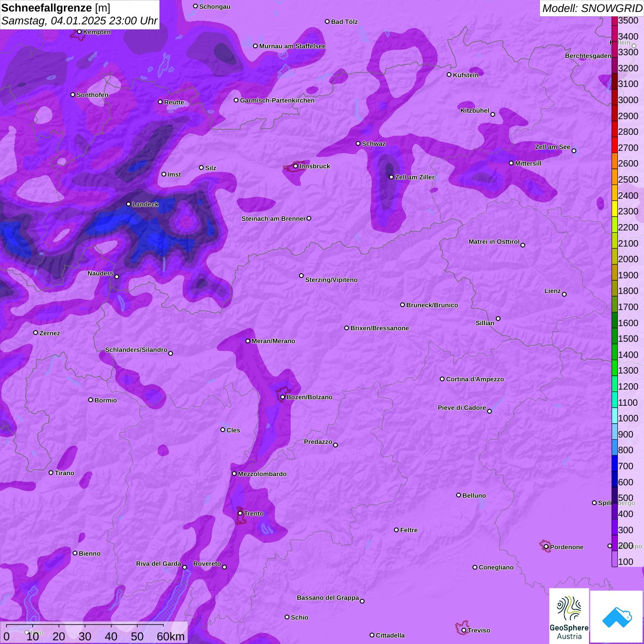Select the 2300 m yellow legend swatch
The image size is (644, 644).
click(615, 208)
